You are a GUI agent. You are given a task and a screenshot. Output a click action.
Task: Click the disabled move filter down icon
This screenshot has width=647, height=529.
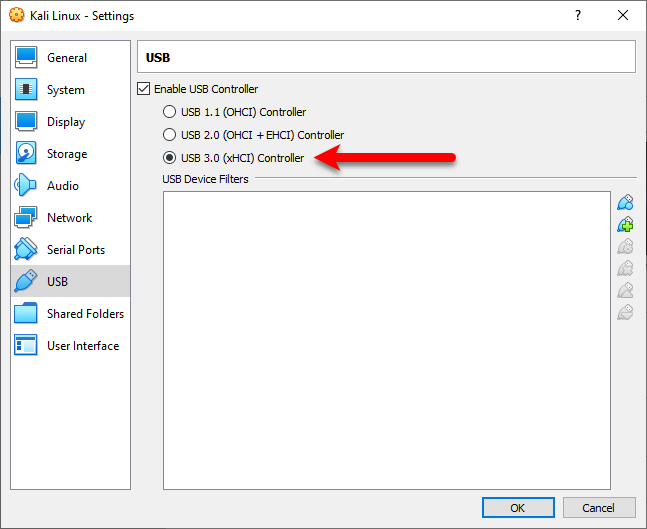point(626,312)
